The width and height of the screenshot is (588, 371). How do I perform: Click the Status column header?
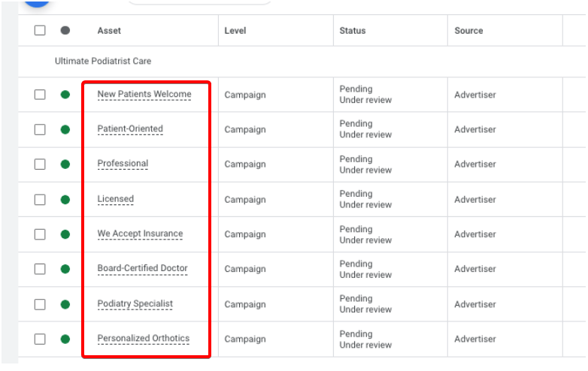click(x=353, y=31)
